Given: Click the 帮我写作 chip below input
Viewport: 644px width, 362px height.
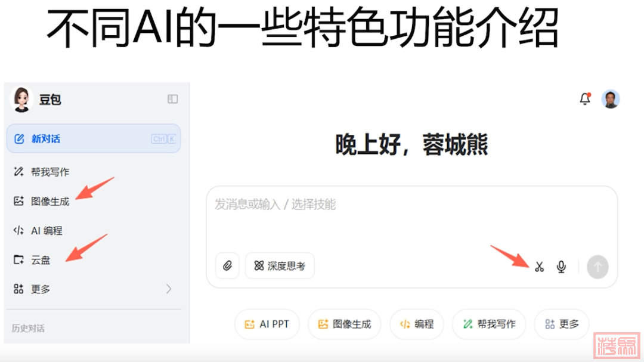Looking at the screenshot, I should [x=489, y=324].
